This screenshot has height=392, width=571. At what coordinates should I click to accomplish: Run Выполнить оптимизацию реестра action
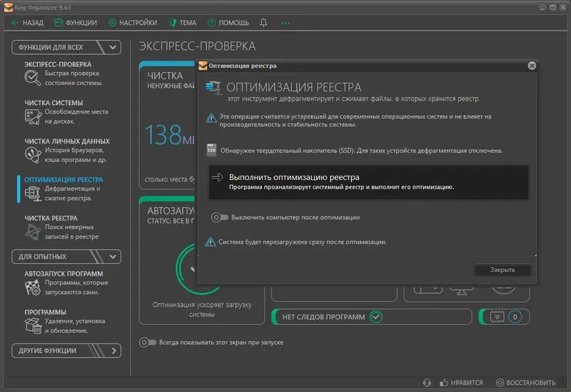[x=368, y=181]
